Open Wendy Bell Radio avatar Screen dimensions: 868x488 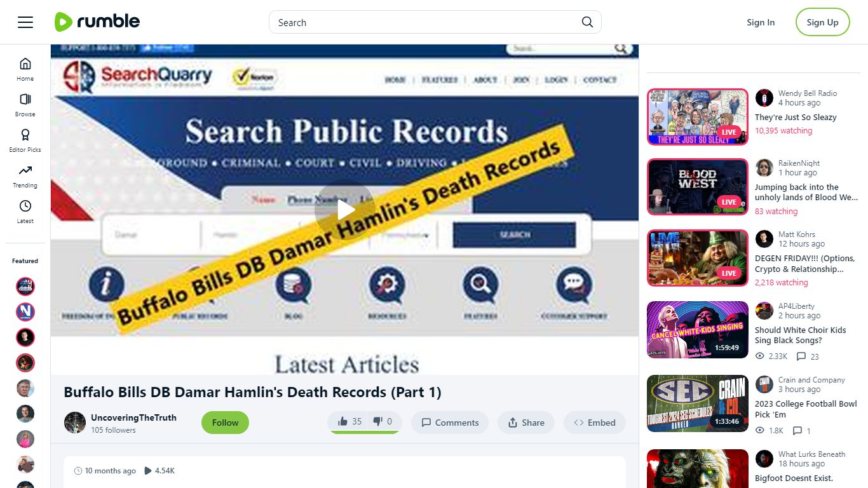764,98
